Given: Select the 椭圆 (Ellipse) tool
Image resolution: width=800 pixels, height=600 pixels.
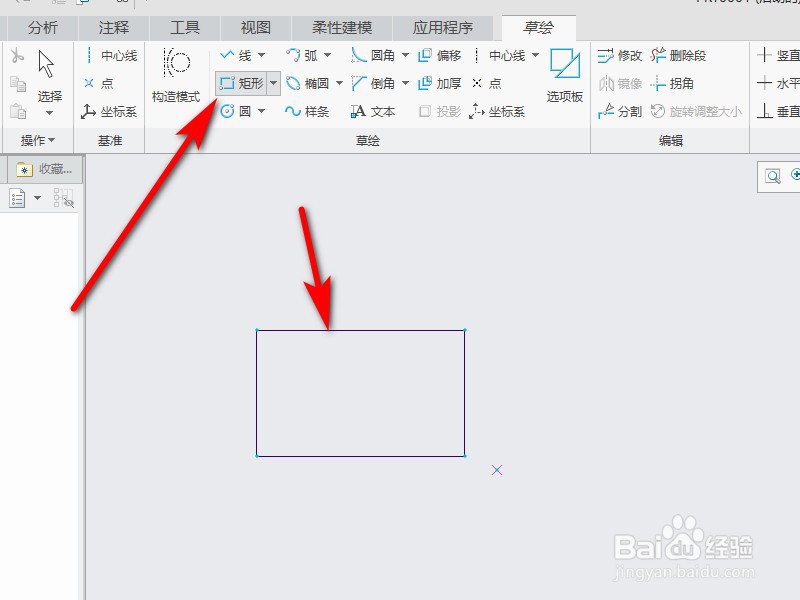Looking at the screenshot, I should (308, 83).
